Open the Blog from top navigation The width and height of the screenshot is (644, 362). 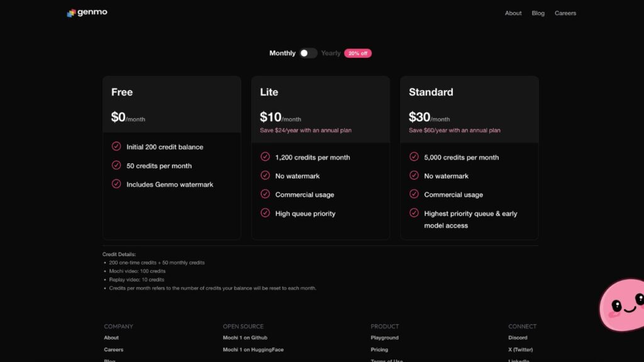coord(538,13)
